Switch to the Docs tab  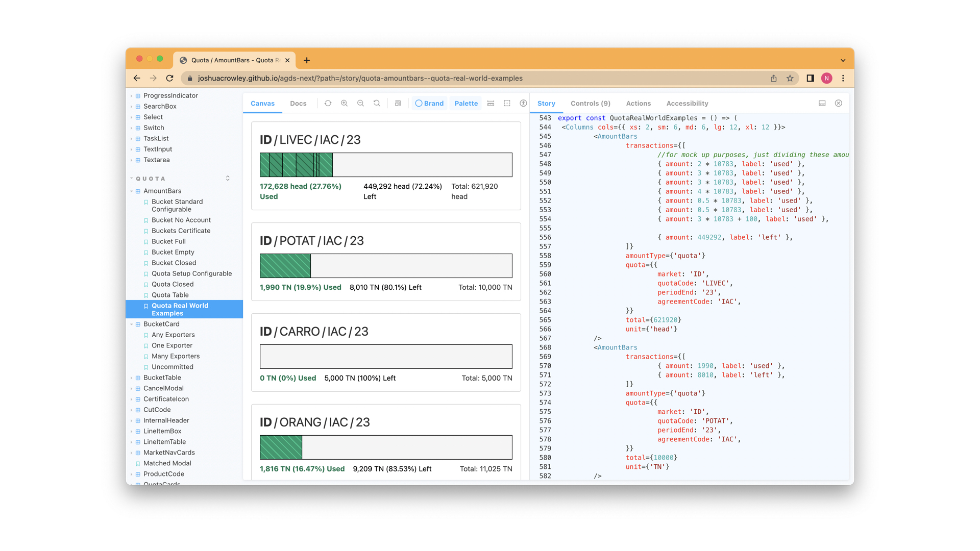[x=298, y=103]
